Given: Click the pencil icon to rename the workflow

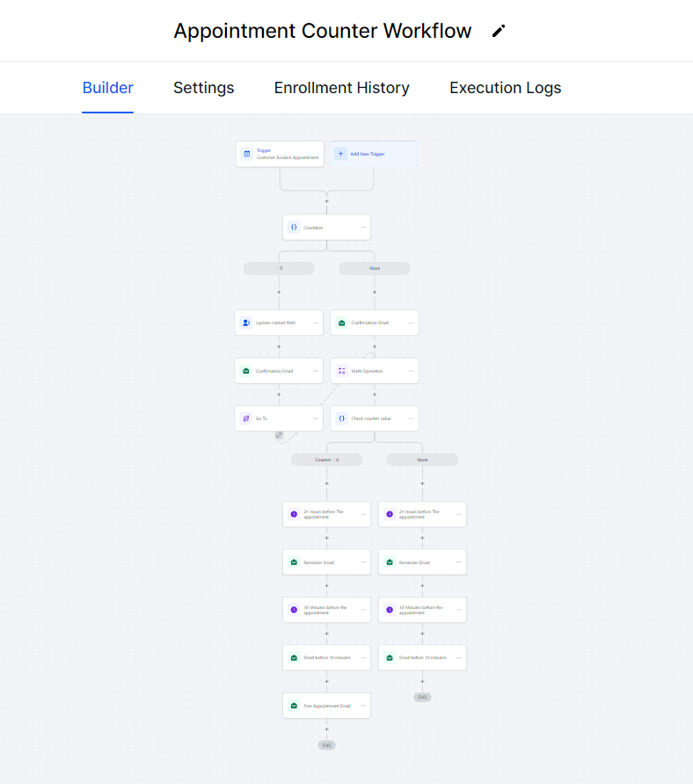Looking at the screenshot, I should [498, 30].
